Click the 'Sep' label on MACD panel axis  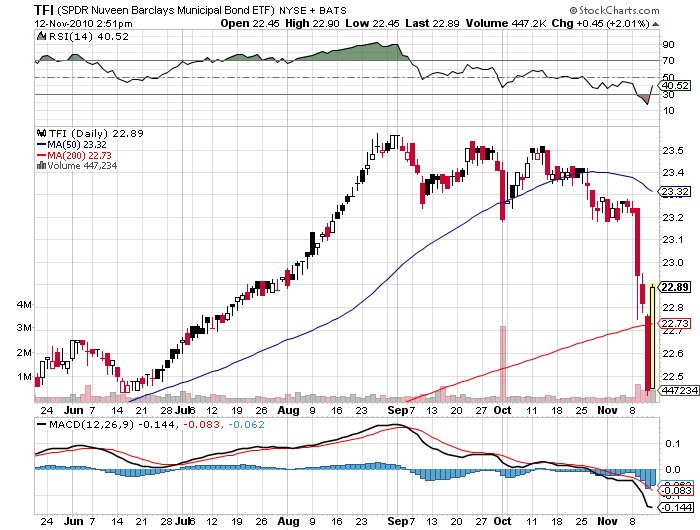(397, 521)
